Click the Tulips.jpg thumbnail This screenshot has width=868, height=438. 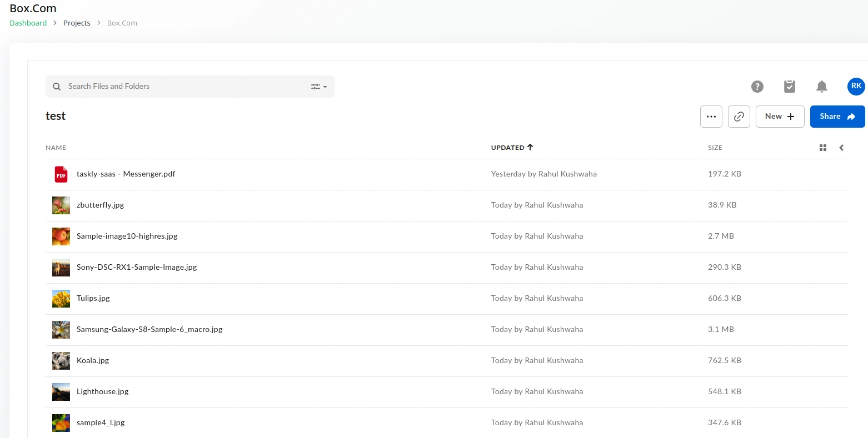(61, 299)
